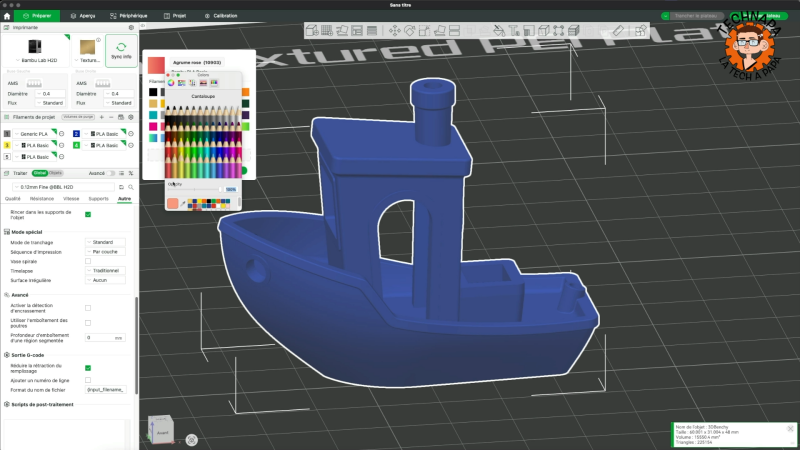Click the Filaments de projet gear icon
Viewport: 800px width, 450px height.
click(x=131, y=117)
